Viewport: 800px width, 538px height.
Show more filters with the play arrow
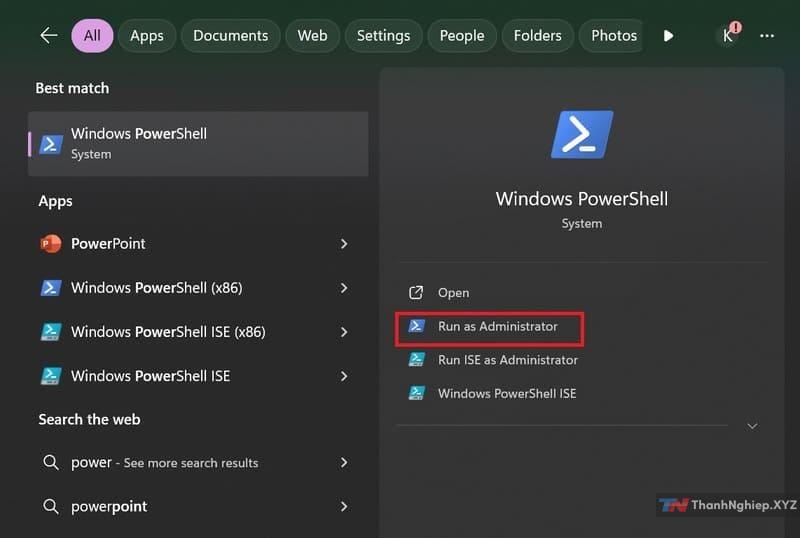click(668, 36)
